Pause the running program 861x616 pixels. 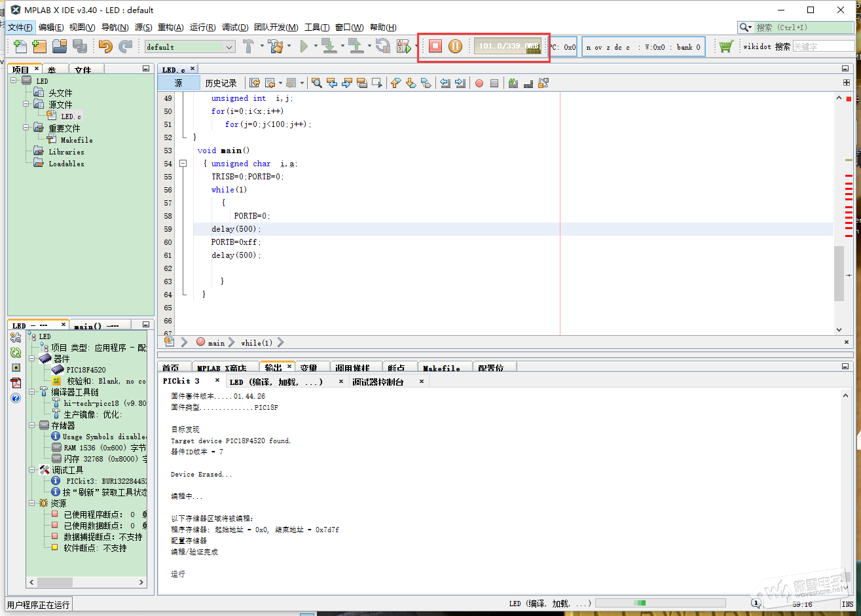click(455, 46)
